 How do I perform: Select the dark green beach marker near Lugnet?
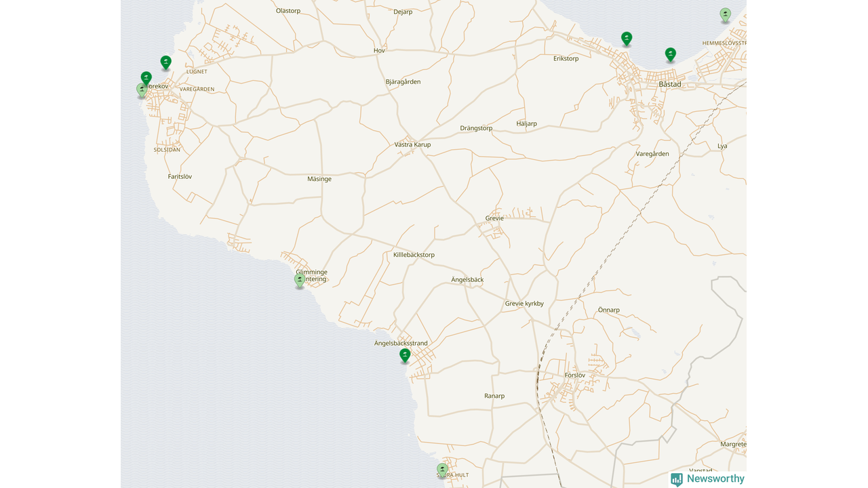(165, 62)
